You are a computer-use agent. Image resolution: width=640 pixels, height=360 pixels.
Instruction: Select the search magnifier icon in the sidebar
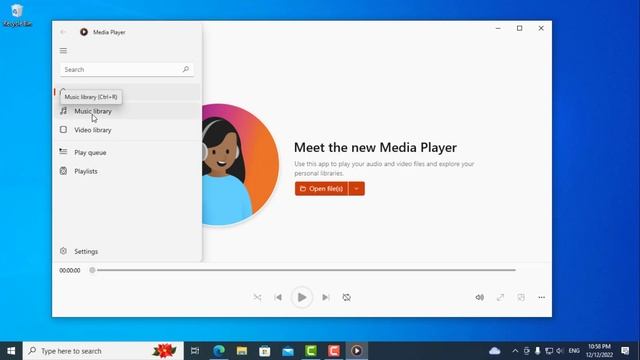pos(186,69)
